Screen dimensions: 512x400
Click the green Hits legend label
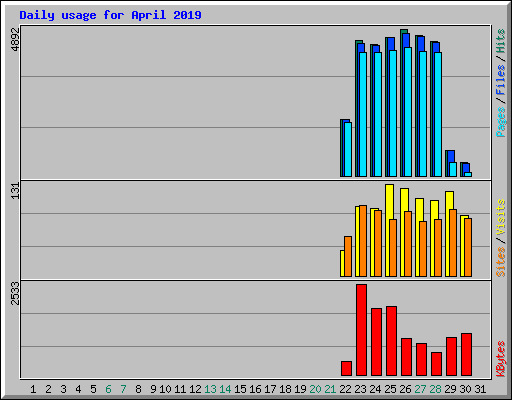[x=501, y=41]
